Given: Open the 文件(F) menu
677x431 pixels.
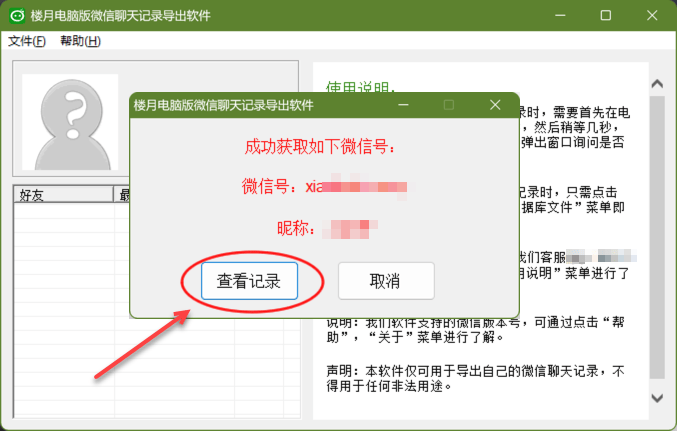Looking at the screenshot, I should point(27,41).
